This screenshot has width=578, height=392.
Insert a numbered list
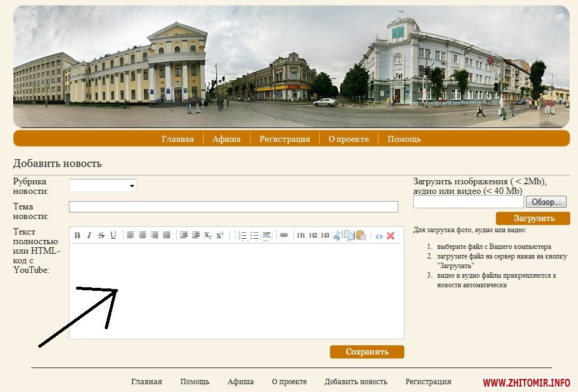243,235
